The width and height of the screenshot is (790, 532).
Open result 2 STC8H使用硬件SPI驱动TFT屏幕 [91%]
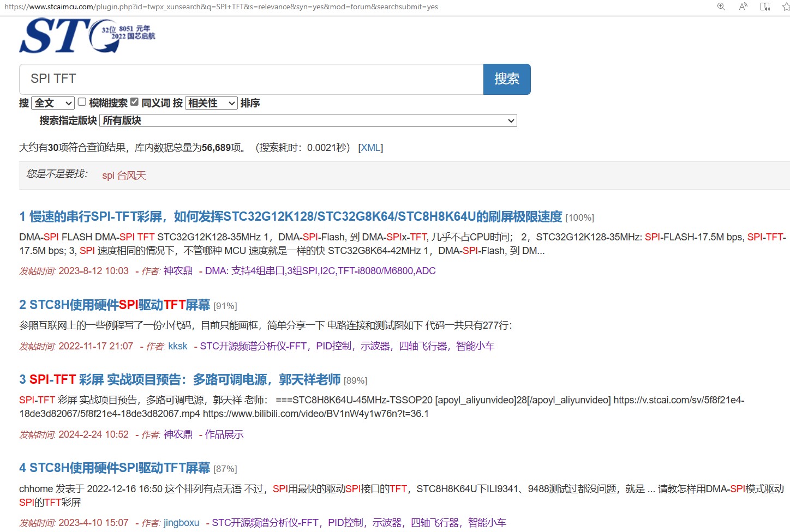coord(115,305)
